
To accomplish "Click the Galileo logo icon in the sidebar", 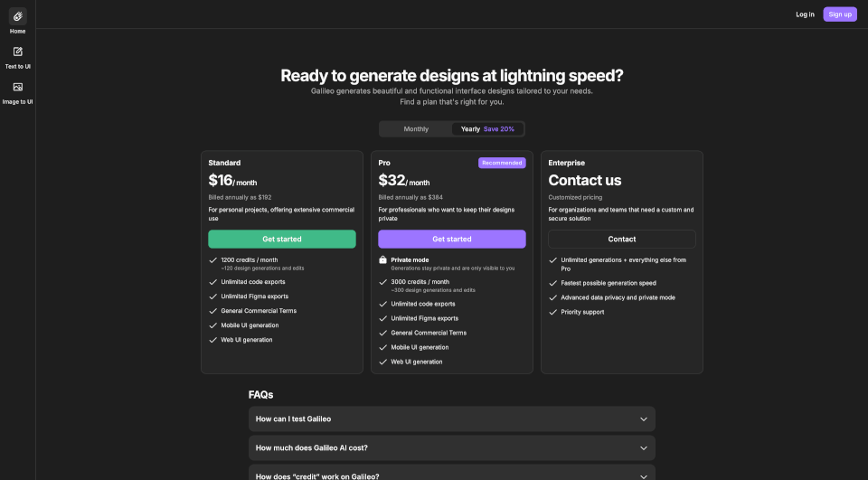I will 17,16.
